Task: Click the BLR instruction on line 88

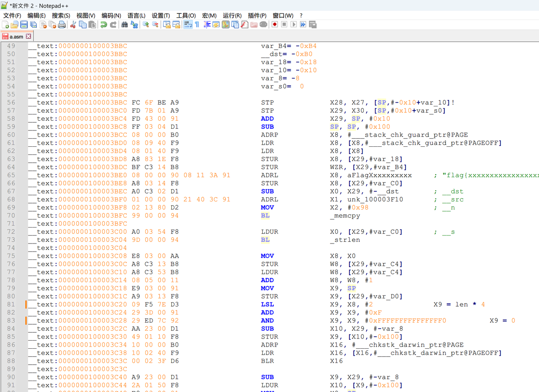Action: (267, 361)
